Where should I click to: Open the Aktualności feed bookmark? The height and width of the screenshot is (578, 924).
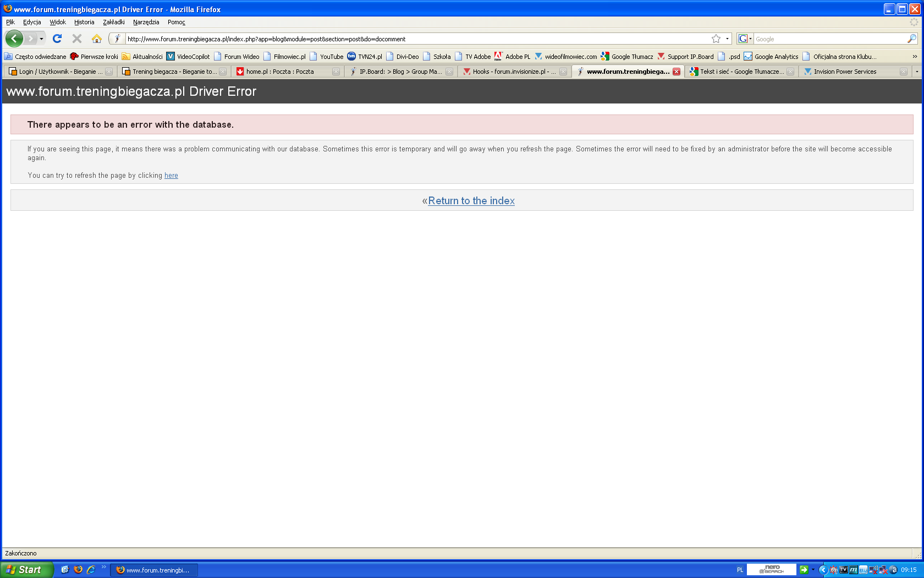[142, 56]
